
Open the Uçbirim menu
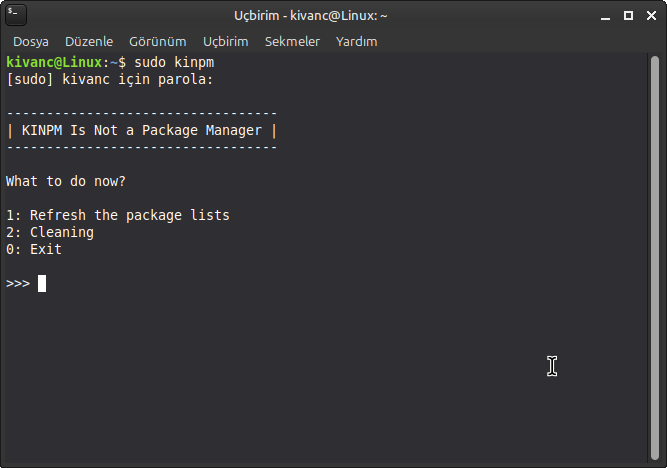pos(225,42)
